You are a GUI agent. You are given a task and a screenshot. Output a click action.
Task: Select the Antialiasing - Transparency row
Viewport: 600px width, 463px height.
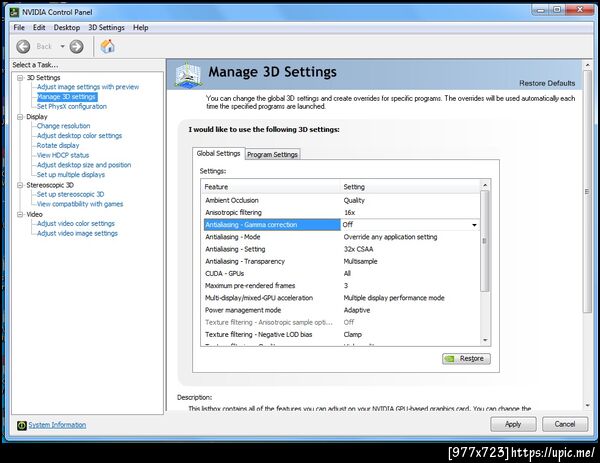tap(341, 262)
